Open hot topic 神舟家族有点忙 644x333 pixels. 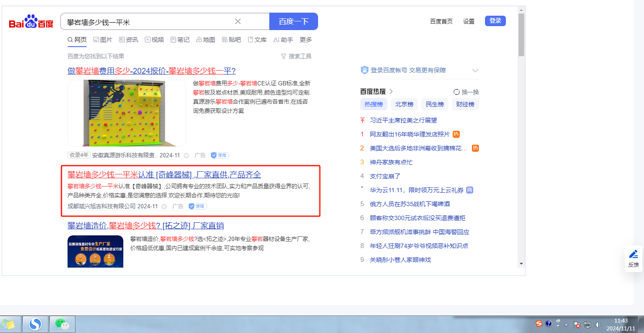click(x=391, y=162)
